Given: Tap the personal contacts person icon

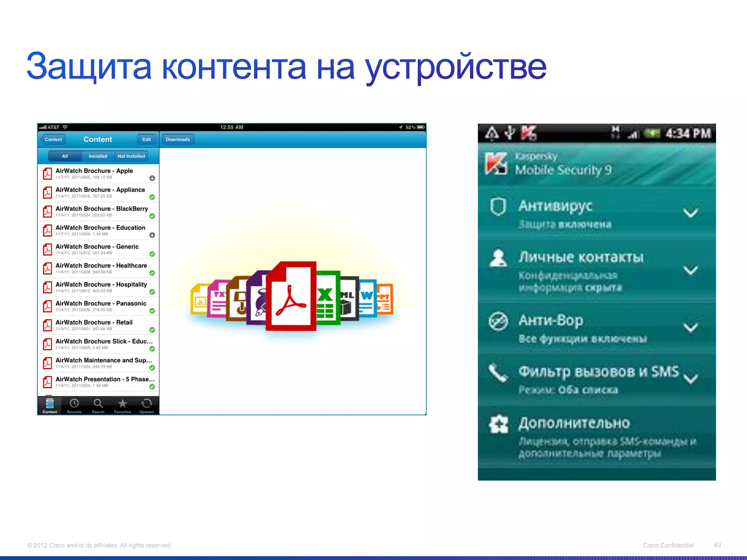Looking at the screenshot, I should (498, 258).
